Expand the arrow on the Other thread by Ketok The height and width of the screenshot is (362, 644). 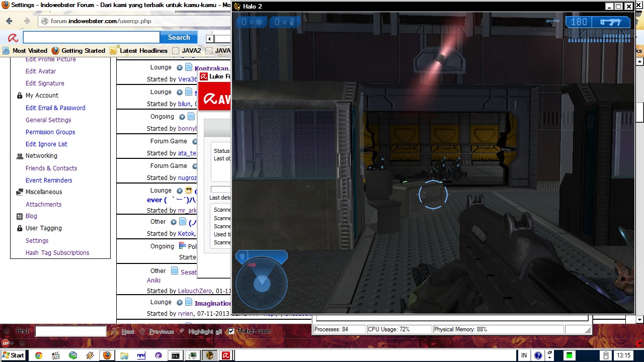(174, 222)
